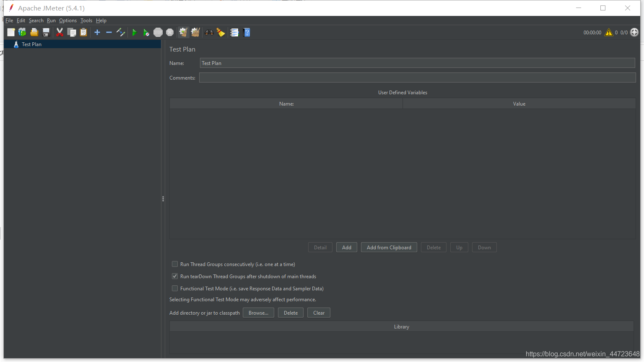Click the Library column header
The width and height of the screenshot is (644, 362).
click(x=402, y=326)
